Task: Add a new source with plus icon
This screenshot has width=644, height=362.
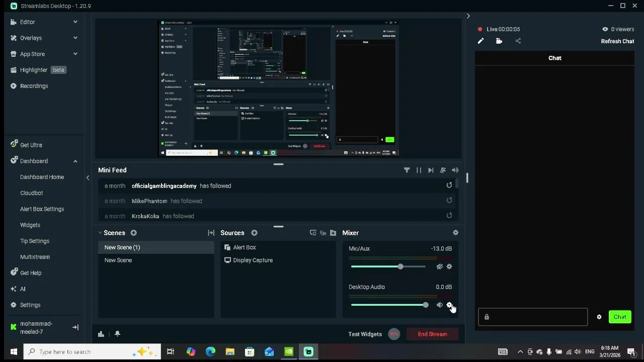Action: [254, 233]
